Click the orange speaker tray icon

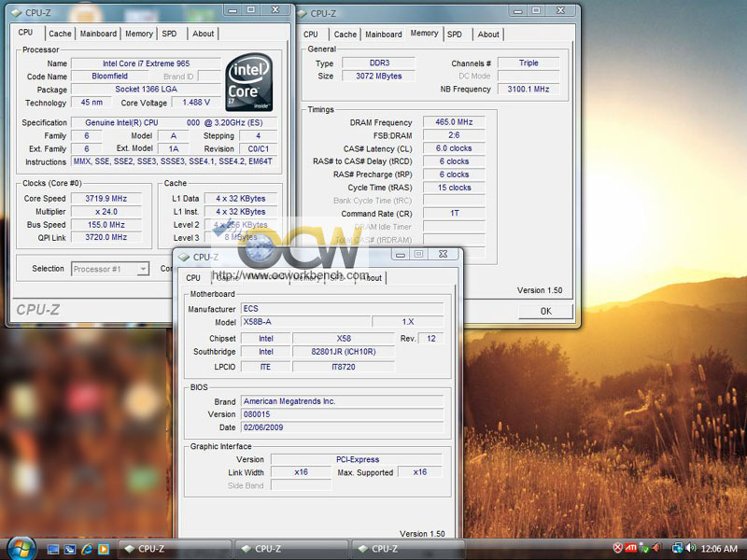656,548
